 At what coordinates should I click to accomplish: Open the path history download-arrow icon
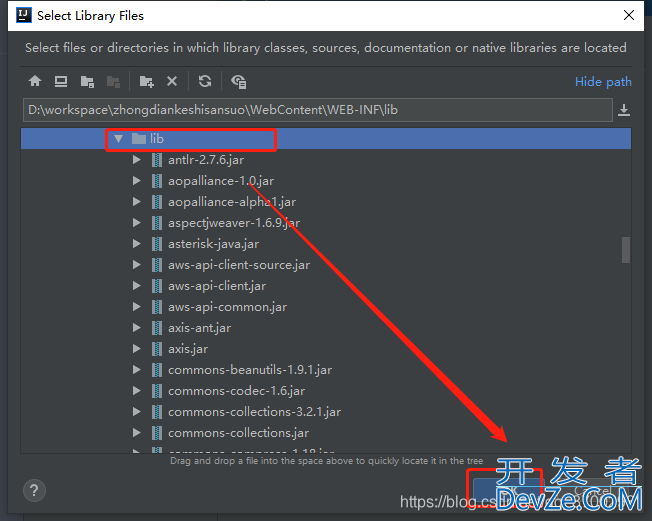[624, 110]
